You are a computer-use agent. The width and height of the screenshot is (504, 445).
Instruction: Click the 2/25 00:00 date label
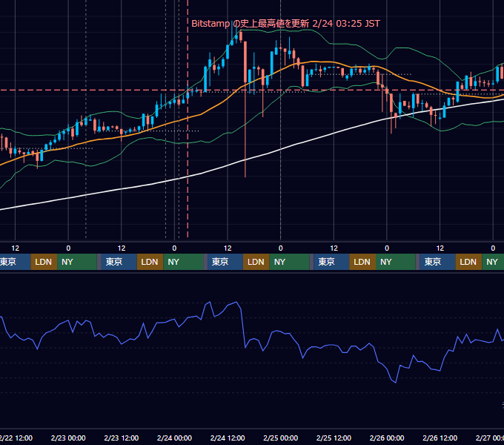(281, 438)
